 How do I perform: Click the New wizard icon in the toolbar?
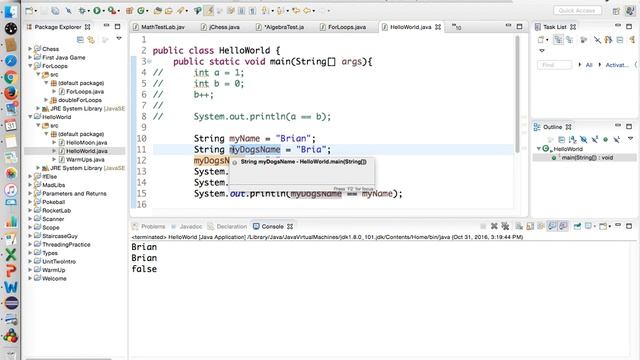click(x=29, y=11)
